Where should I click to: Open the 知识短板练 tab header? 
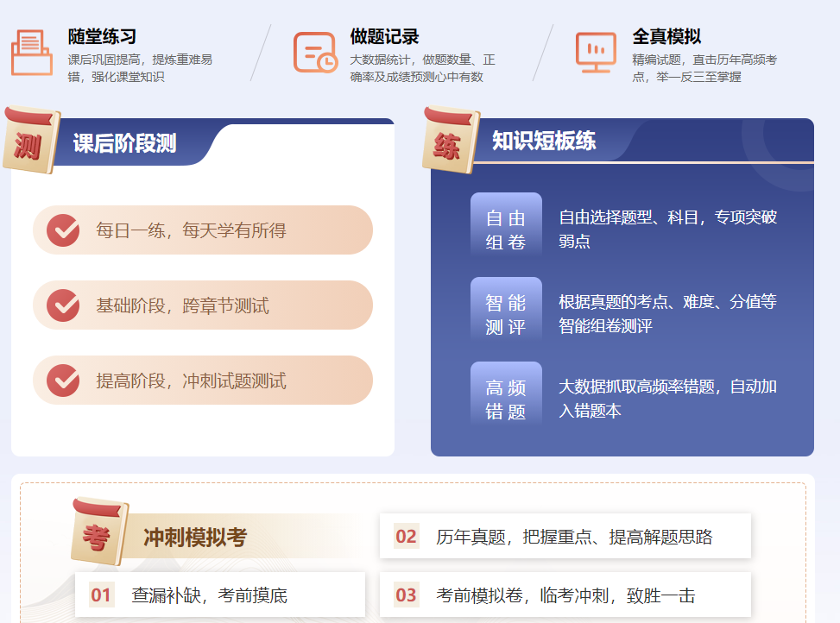click(x=544, y=142)
